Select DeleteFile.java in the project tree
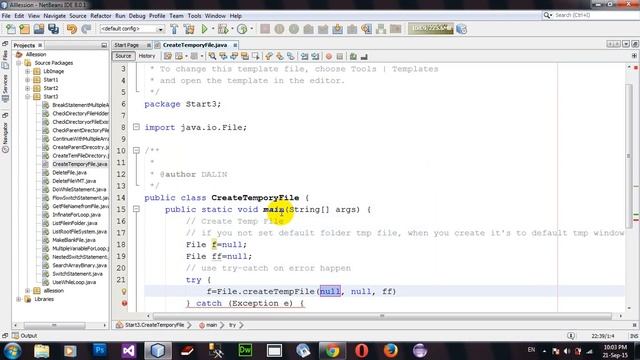Screen dimensions: 640x360 (x=69, y=173)
